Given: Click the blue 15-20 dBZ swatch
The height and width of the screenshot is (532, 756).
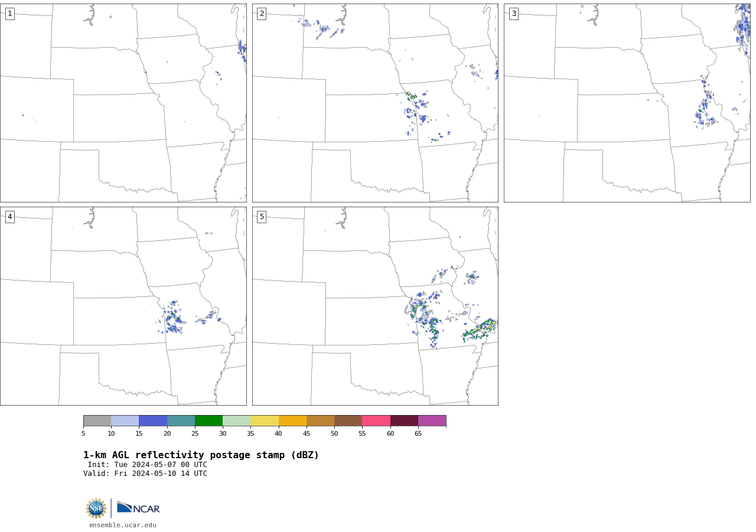Looking at the screenshot, I should point(153,420).
